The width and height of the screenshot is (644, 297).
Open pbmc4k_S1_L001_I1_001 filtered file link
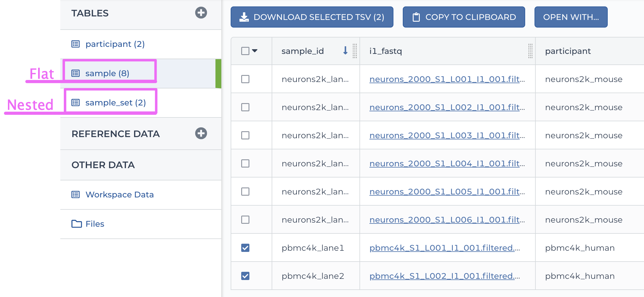tap(445, 248)
